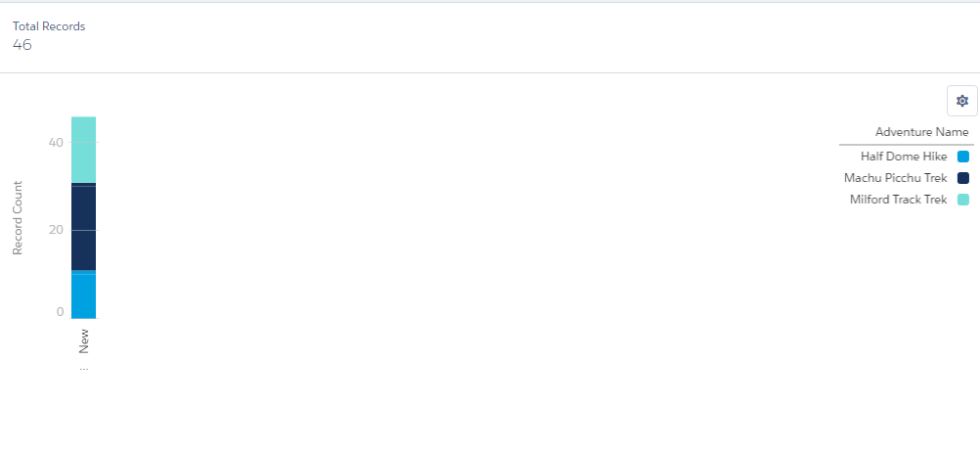Click the Adventure Name legend header
Screen dimensions: 980x450
pos(921,132)
